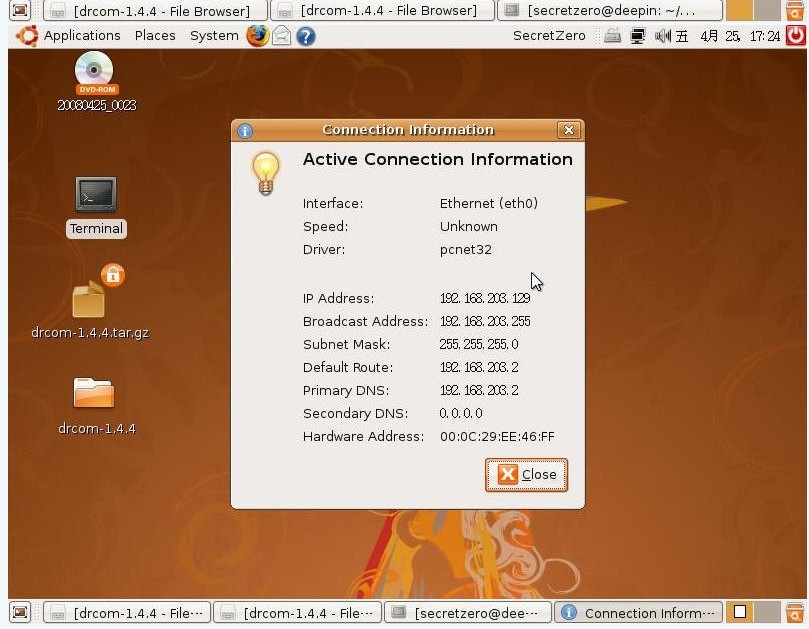Click the keyboard input method tray icon
Viewport: 809px width, 629px height.
point(612,36)
